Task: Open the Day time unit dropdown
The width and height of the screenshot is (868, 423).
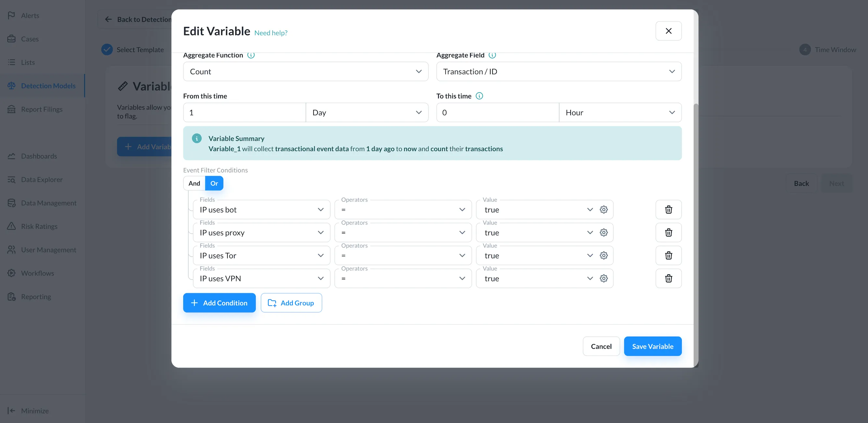Action: tap(367, 113)
